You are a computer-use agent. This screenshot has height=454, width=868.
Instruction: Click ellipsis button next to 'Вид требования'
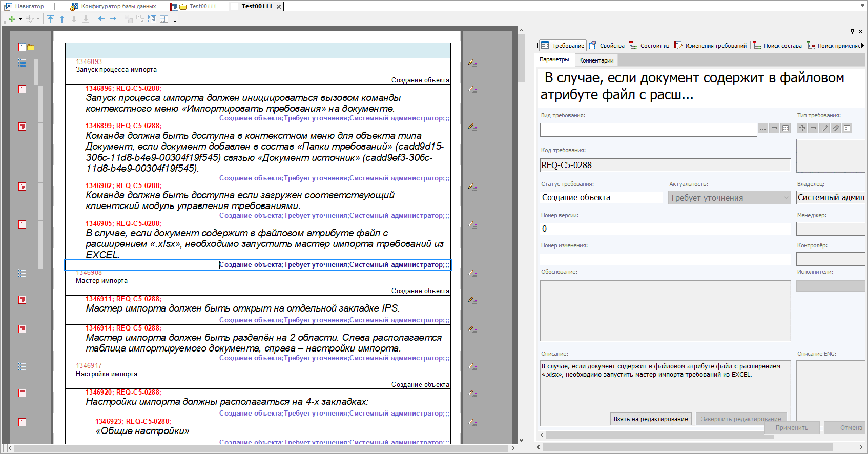[x=763, y=129]
